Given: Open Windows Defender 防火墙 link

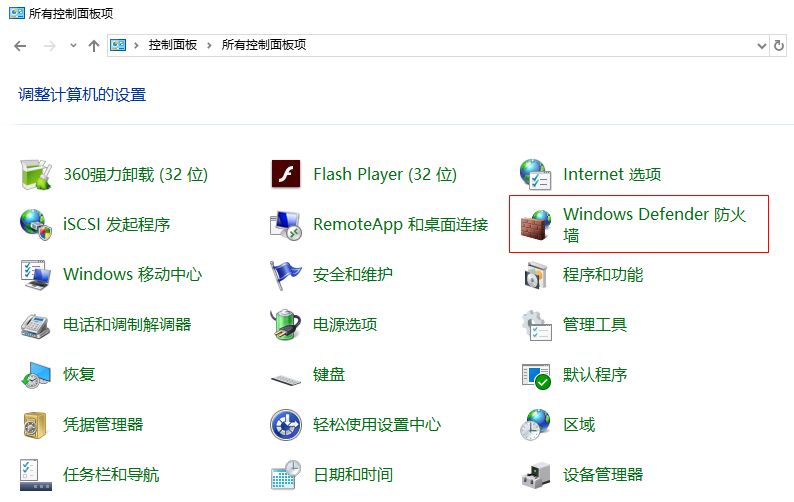Looking at the screenshot, I should 655,225.
